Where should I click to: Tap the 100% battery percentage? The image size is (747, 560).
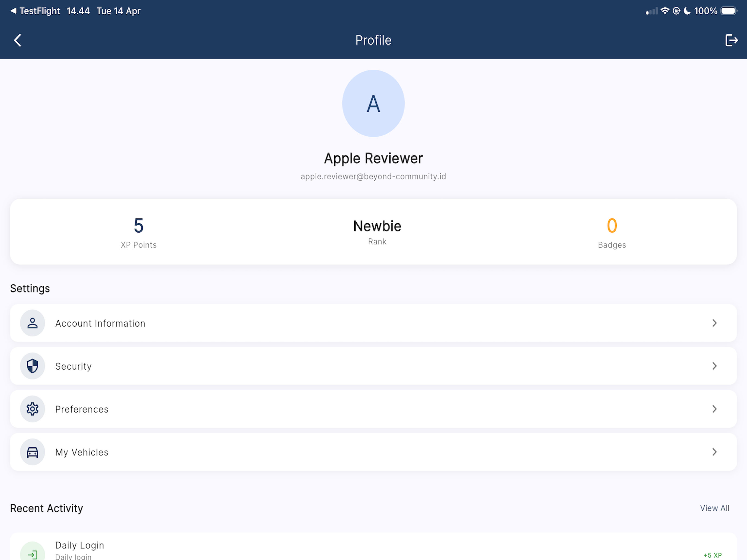pyautogui.click(x=705, y=11)
